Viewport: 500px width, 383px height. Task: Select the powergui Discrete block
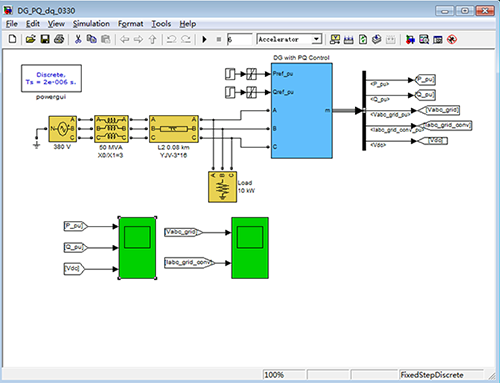tap(51, 78)
